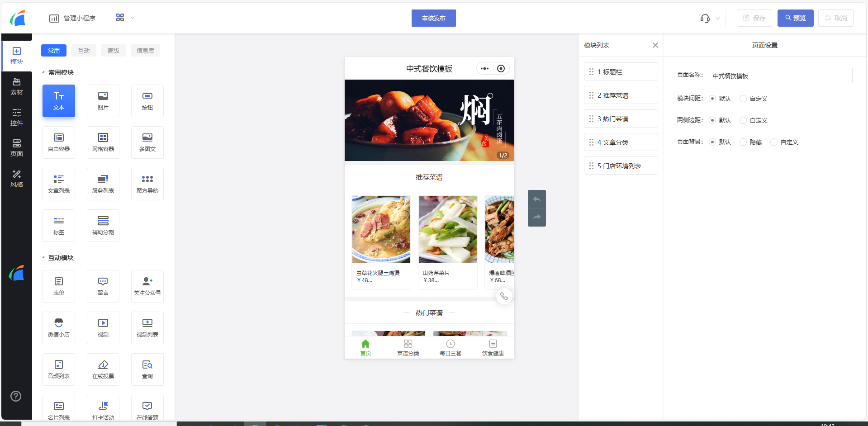The width and height of the screenshot is (868, 426).
Task: Add a 查询 query module
Action: click(x=147, y=369)
